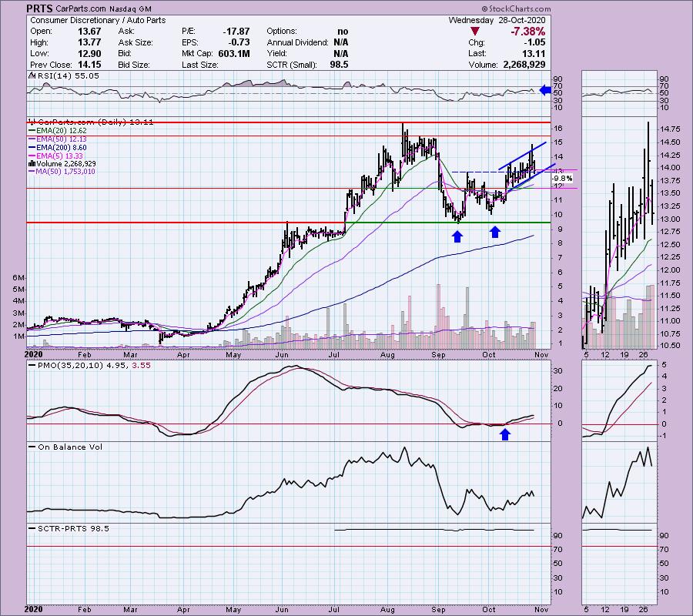Click the 'Last Size:' label
The width and height of the screenshot is (693, 616).
coord(199,65)
